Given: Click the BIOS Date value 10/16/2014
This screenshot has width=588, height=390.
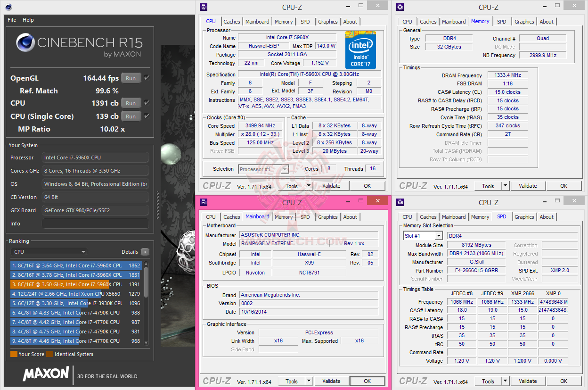Looking at the screenshot, I should tap(309, 312).
